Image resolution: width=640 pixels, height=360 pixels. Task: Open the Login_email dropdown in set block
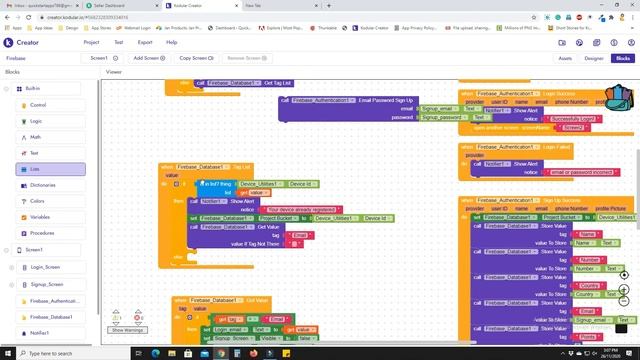click(231, 330)
